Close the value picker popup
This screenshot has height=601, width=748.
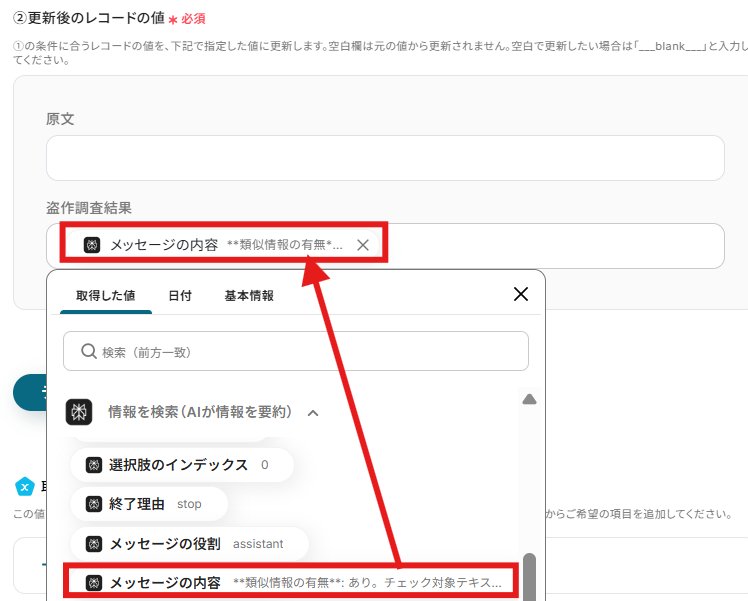click(x=521, y=294)
